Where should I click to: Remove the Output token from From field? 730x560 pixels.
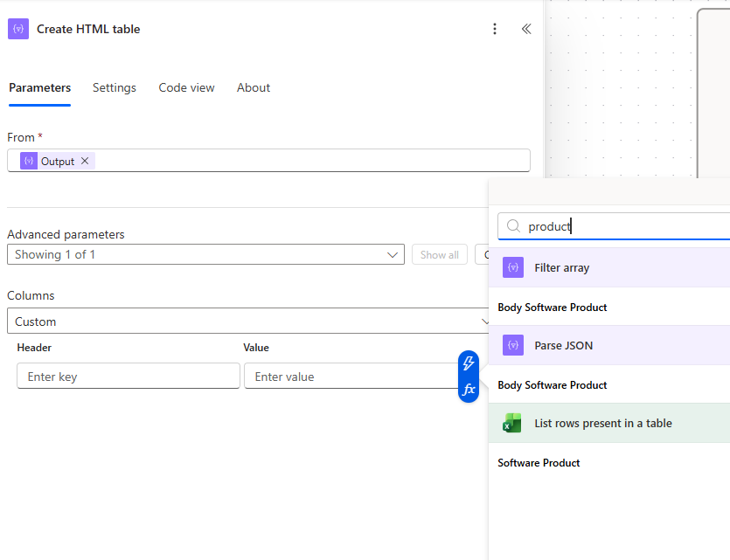point(85,161)
